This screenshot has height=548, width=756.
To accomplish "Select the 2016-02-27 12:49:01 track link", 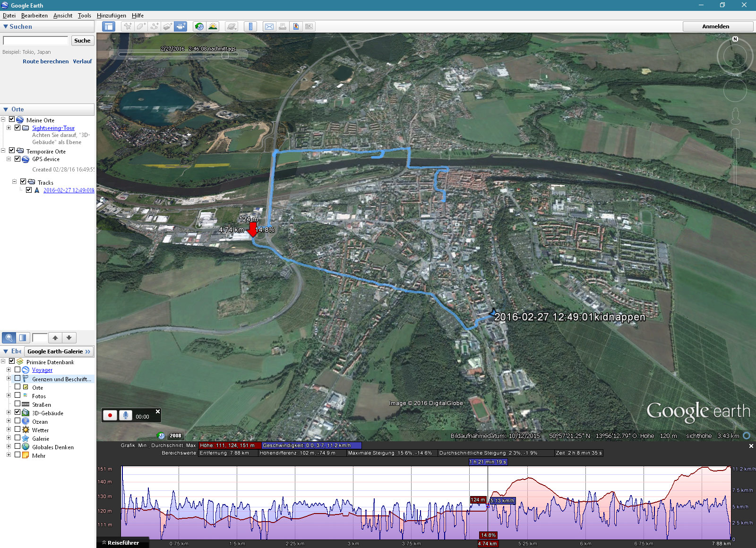I will click(69, 190).
